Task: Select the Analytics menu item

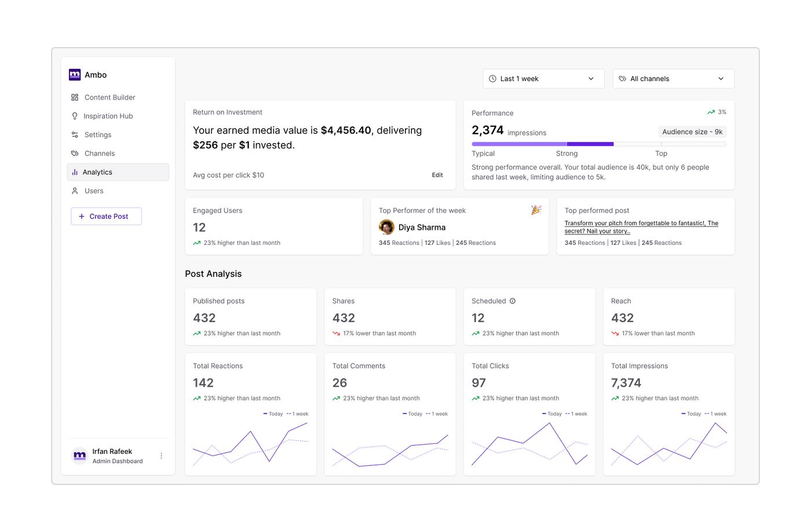Action: click(x=118, y=172)
